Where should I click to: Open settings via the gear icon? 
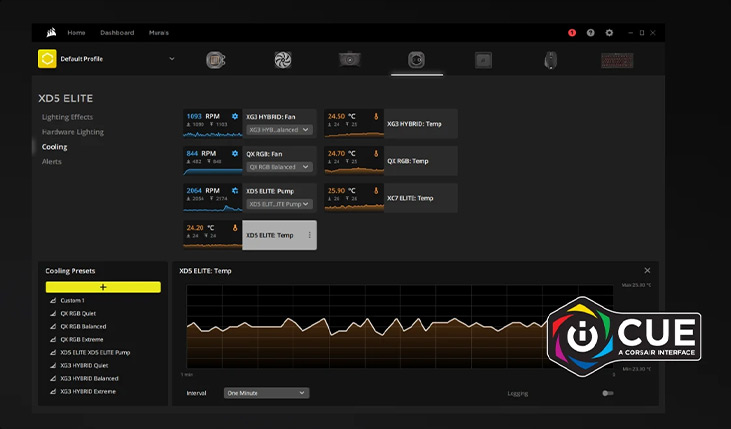(x=609, y=33)
